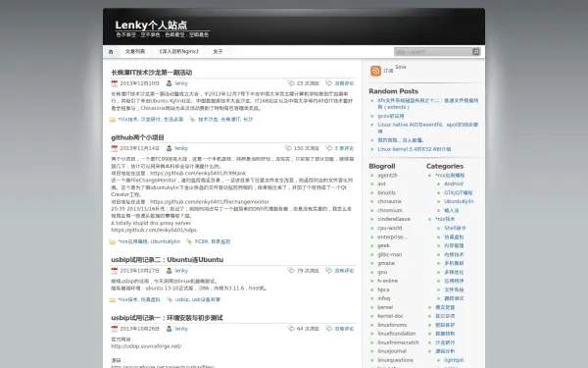Screen dimensions: 588x368
Task: Click the tag icon before usbip tags
Action: pos(170,299)
